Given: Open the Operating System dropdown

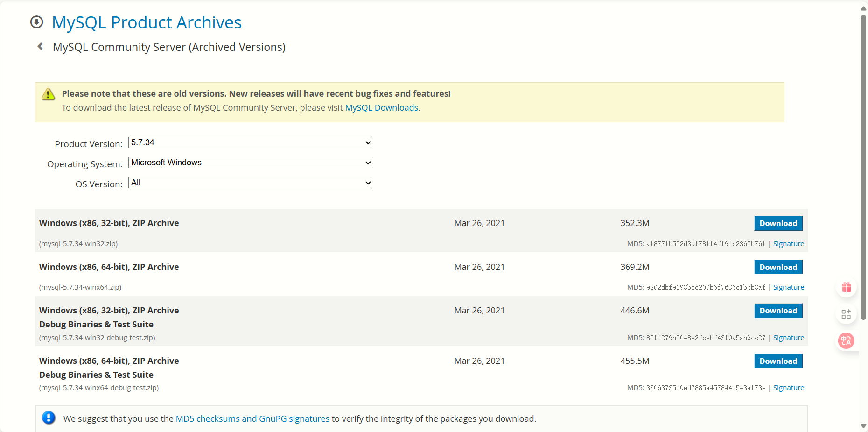Looking at the screenshot, I should click(x=251, y=163).
